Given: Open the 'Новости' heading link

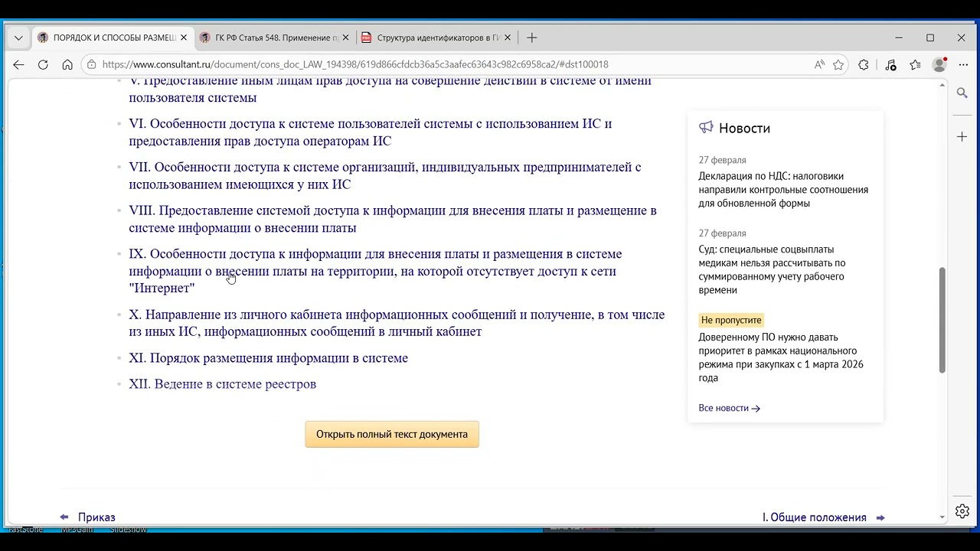Looking at the screenshot, I should (x=744, y=129).
